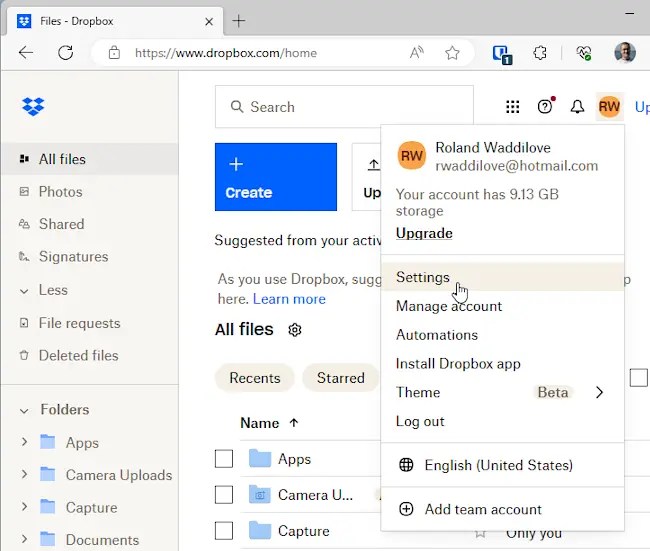Select the Camera U... folder checkbox
Screen dimensions: 650x551
(224, 495)
